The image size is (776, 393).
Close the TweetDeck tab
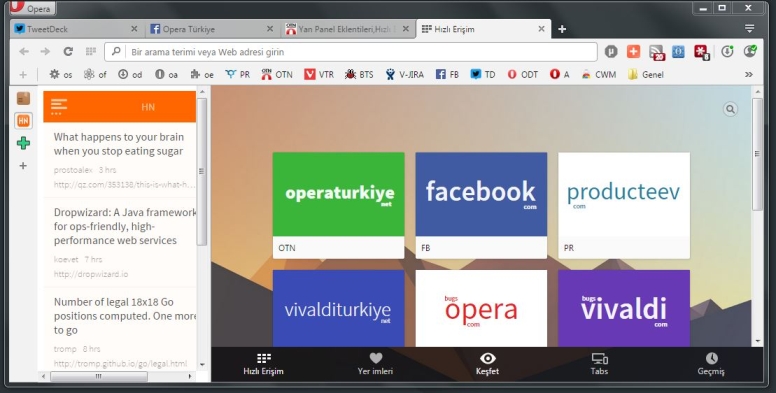point(134,29)
